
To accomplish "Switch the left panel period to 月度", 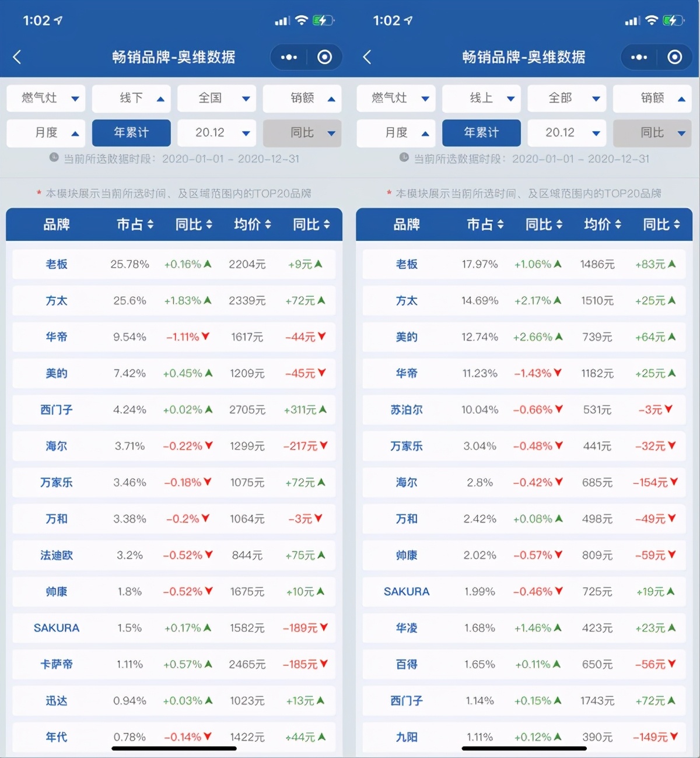I will [x=45, y=133].
